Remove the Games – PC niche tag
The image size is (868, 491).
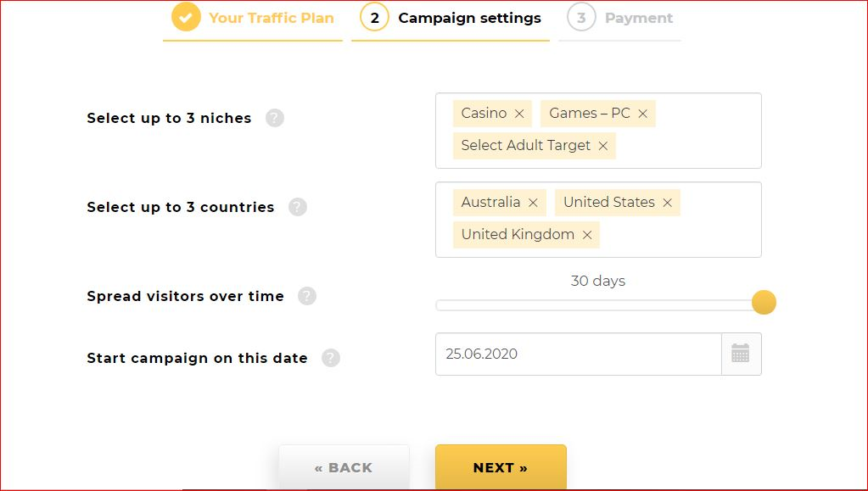(x=642, y=114)
